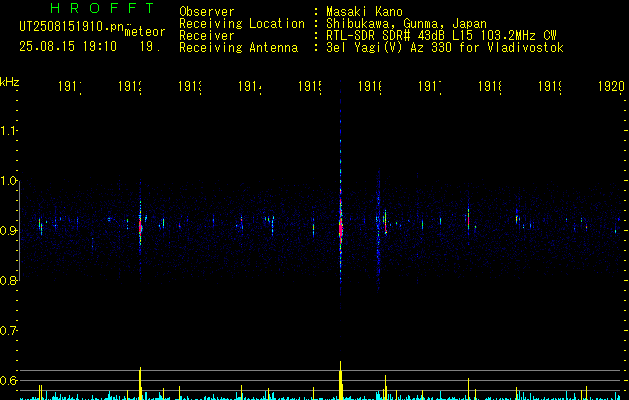Click the 3el Yagi antenna description line
629x400 pixels.
445,48
